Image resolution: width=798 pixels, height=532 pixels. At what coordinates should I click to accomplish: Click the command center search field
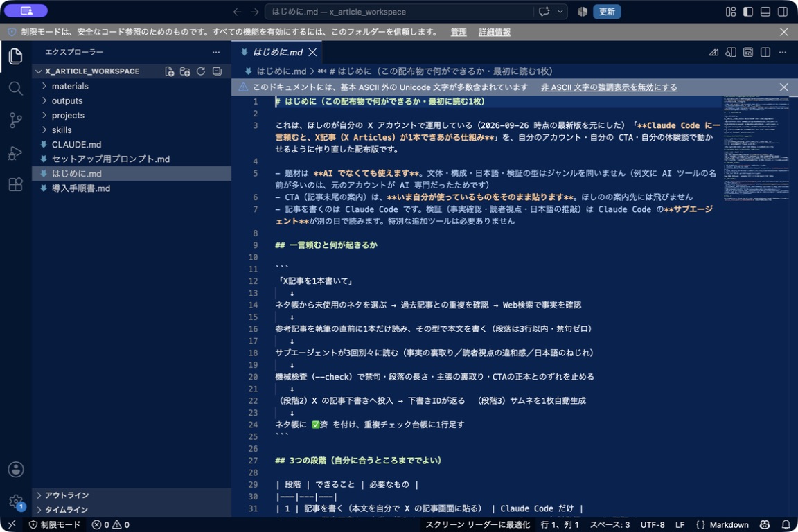[x=399, y=12]
